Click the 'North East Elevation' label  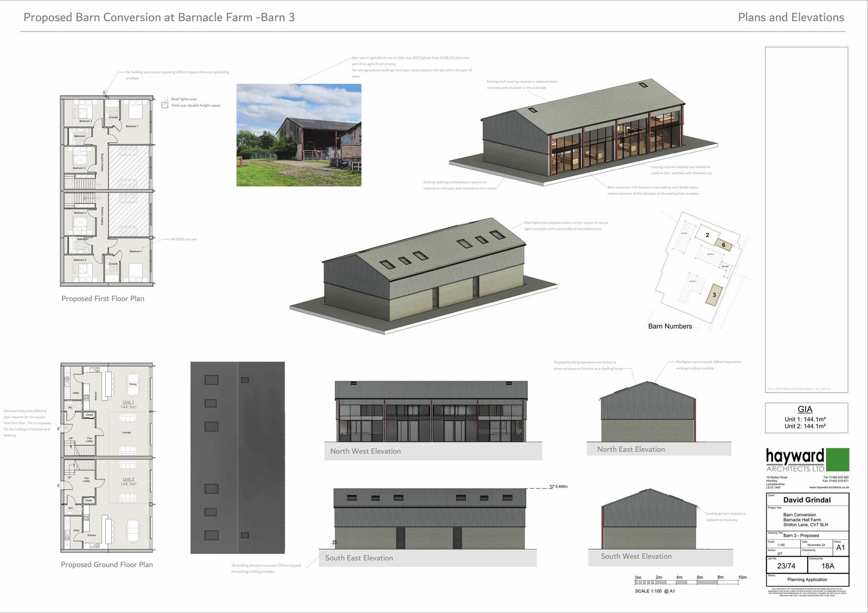click(631, 449)
